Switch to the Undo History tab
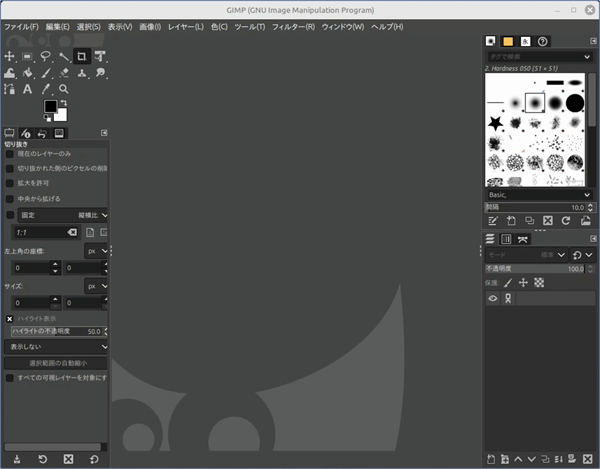Image resolution: width=600 pixels, height=469 pixels. click(42, 133)
